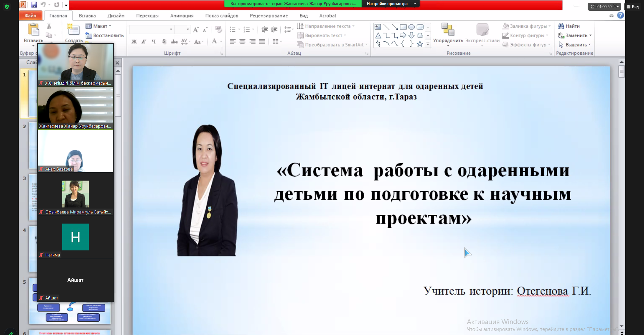This screenshot has width=644, height=335.
Task: Switch to the Вставка tab
Action: [87, 15]
